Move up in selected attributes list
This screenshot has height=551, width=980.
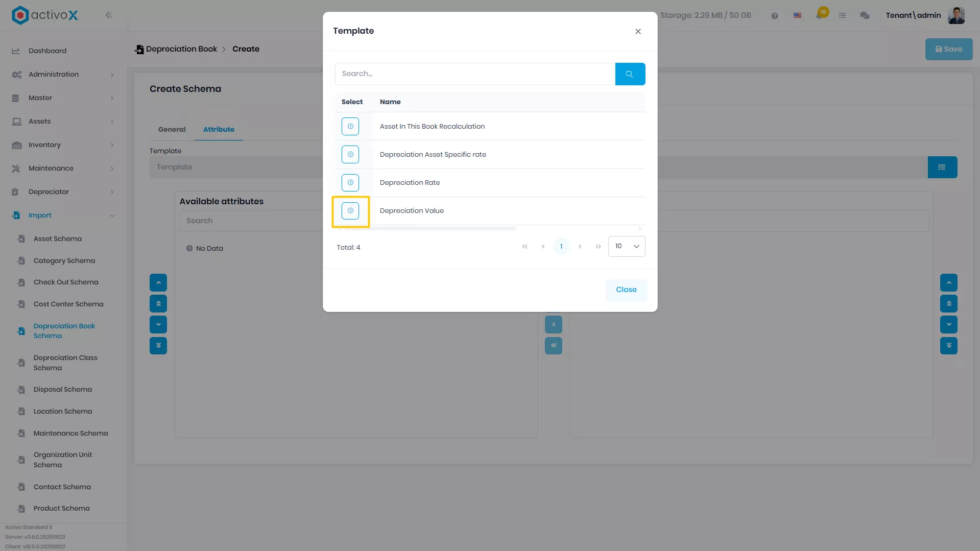949,283
